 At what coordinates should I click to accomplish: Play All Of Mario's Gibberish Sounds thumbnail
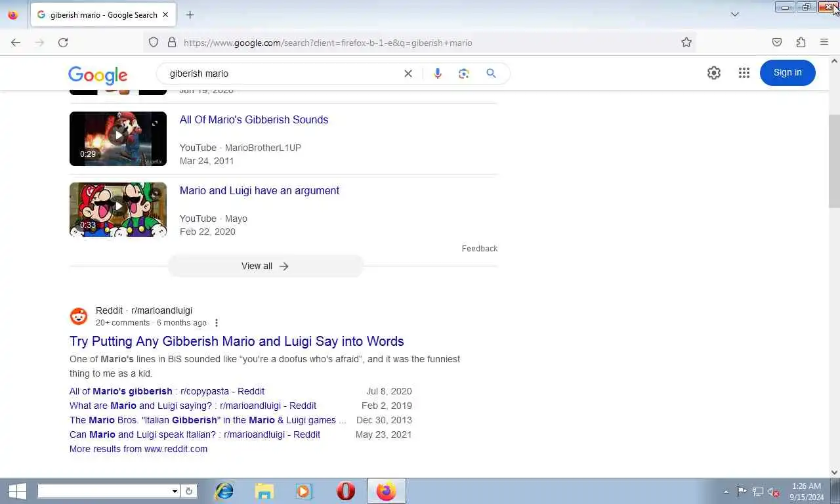point(118,138)
